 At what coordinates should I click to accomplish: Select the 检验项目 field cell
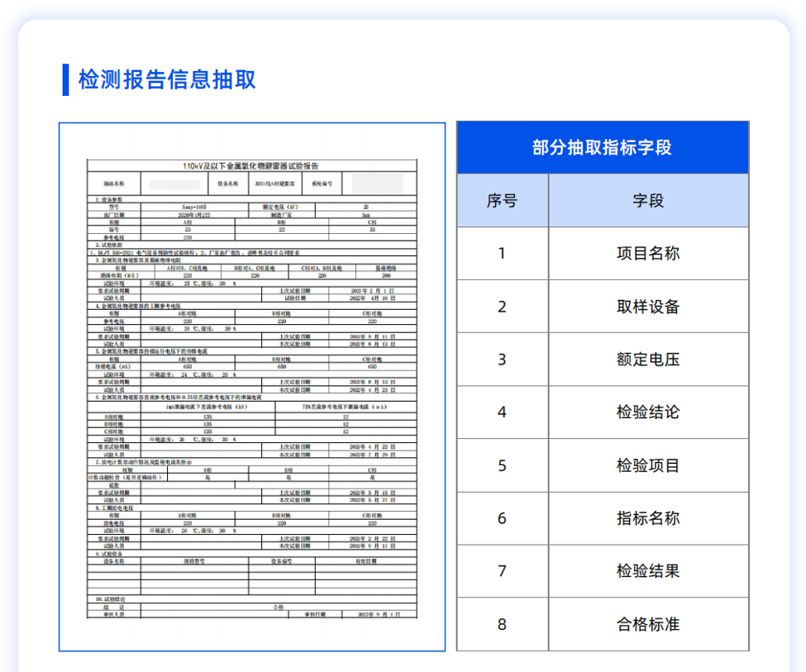648,465
